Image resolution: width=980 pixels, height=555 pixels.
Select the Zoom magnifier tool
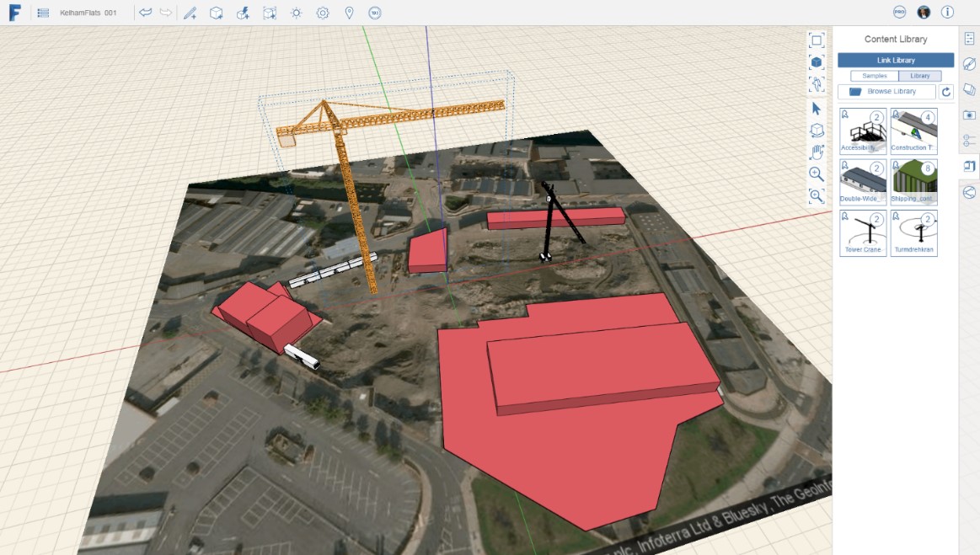[x=817, y=174]
